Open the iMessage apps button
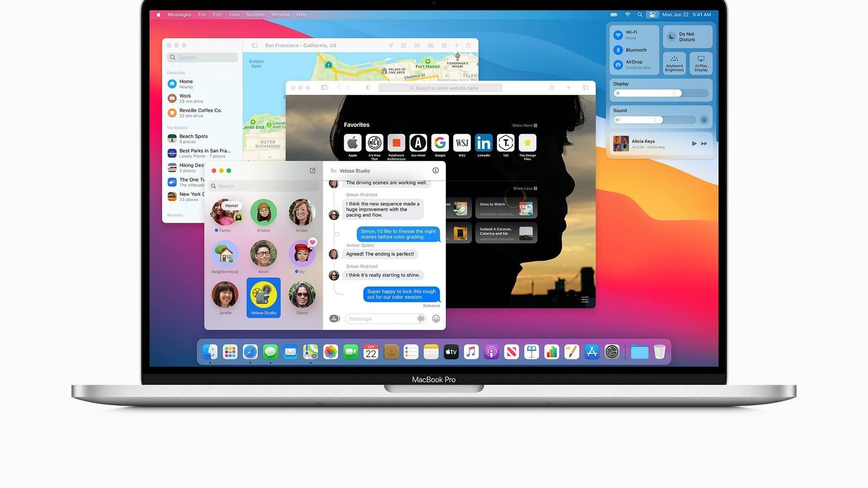Screen dimensions: 868x488 pyautogui.click(x=334, y=319)
